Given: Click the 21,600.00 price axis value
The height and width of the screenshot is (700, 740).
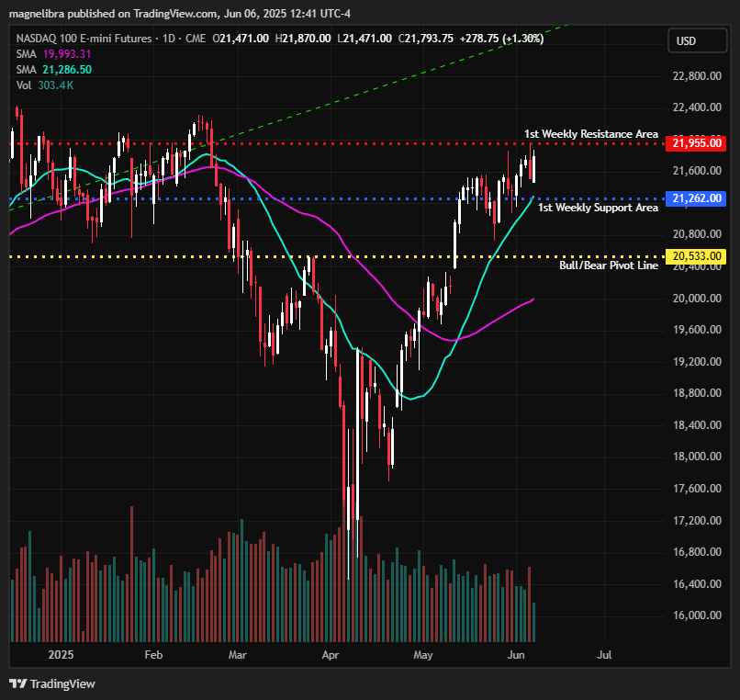Looking at the screenshot, I should click(x=697, y=171).
